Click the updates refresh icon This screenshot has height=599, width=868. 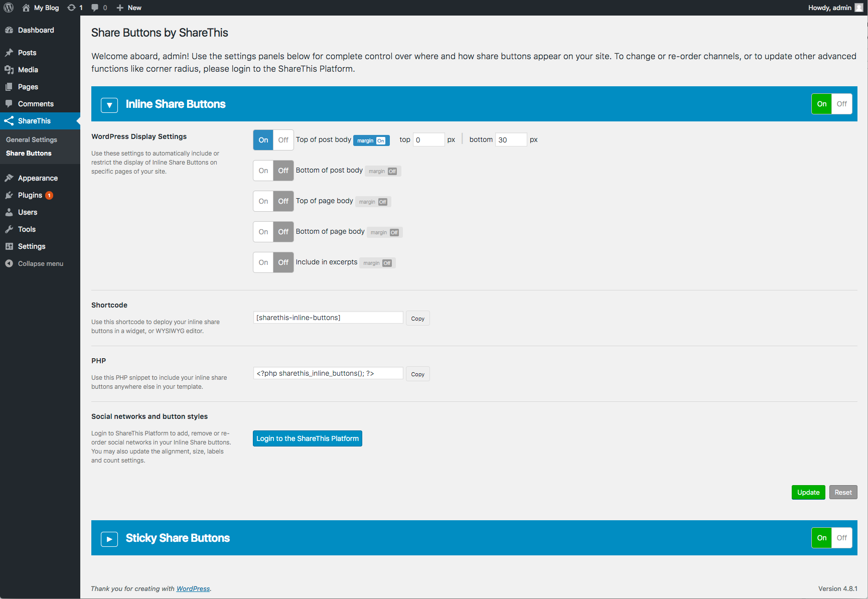pos(71,8)
